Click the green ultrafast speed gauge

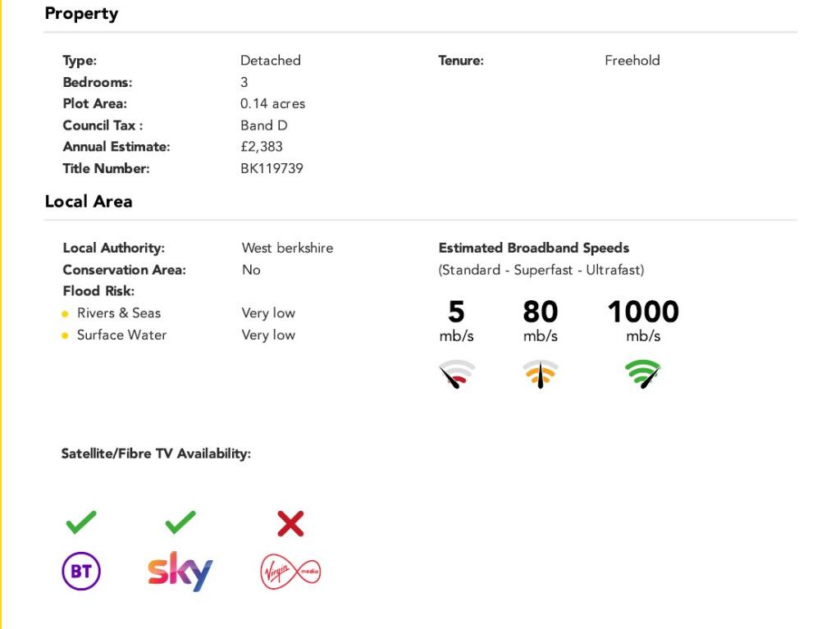pyautogui.click(x=643, y=373)
